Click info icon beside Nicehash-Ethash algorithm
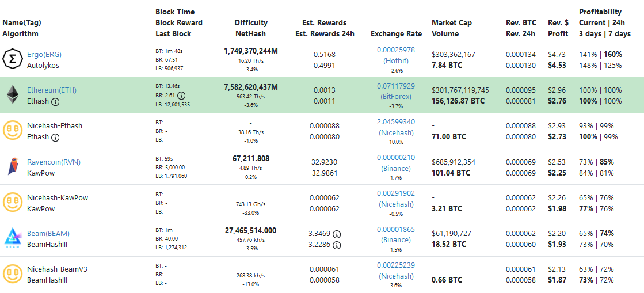The height and width of the screenshot is (293, 644). 55,138
